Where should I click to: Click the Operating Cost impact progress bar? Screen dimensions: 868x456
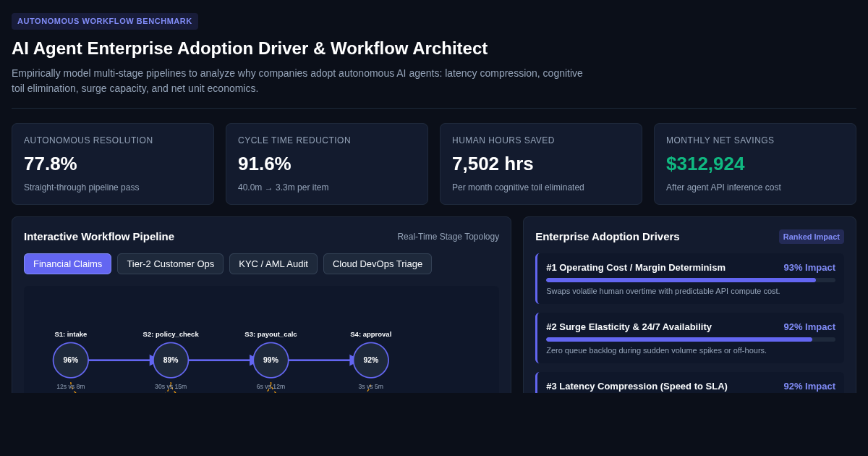coord(691,280)
